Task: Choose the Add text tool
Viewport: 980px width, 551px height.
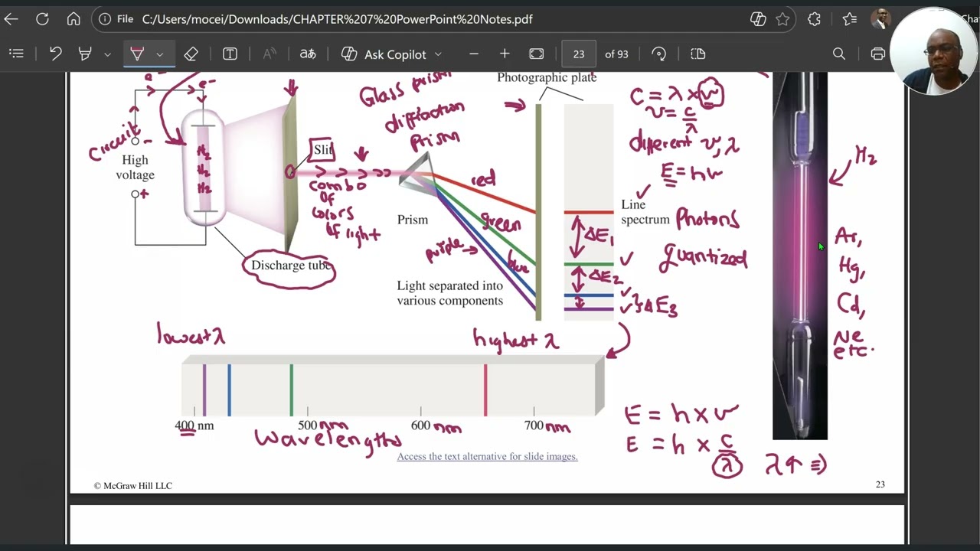Action: (x=230, y=54)
